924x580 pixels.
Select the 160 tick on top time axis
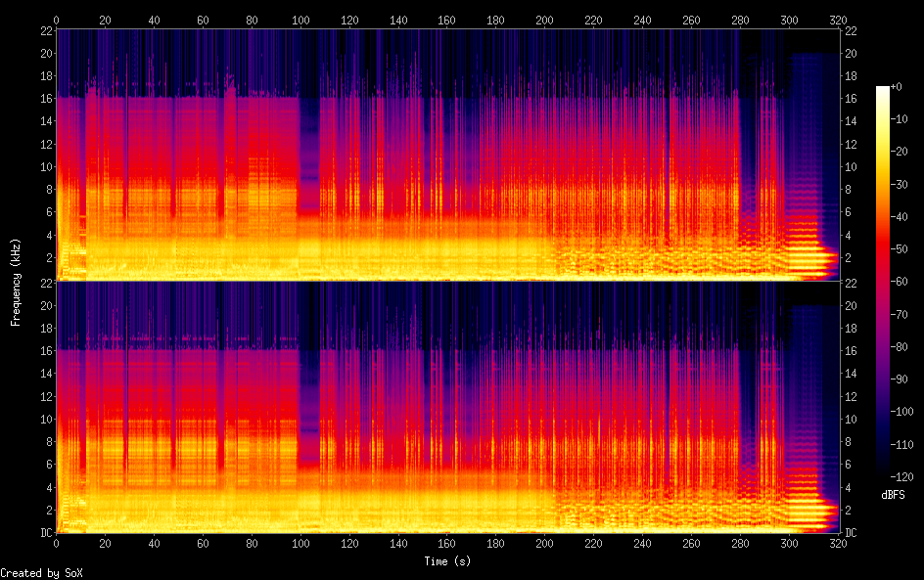[447, 20]
